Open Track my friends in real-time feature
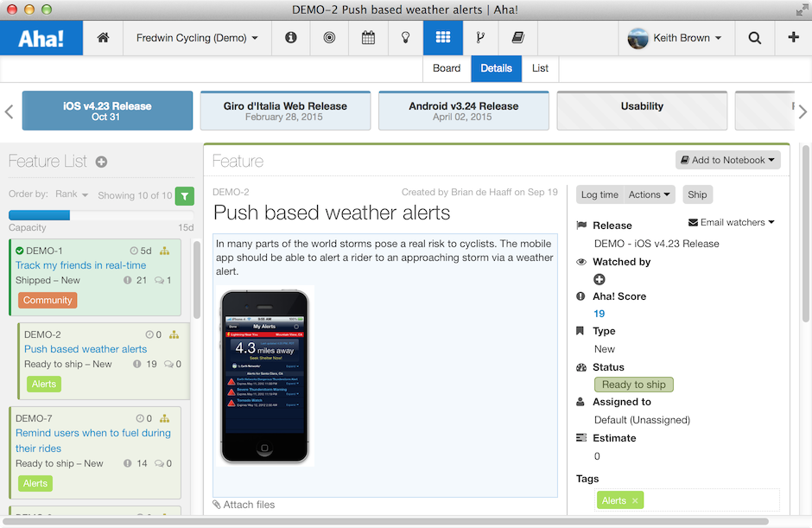 81,265
